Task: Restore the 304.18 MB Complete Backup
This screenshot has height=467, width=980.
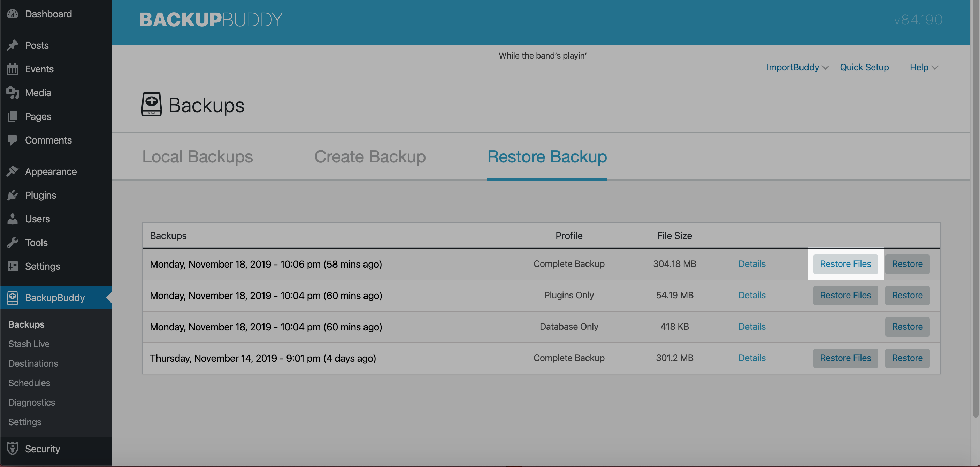Action: click(908, 264)
